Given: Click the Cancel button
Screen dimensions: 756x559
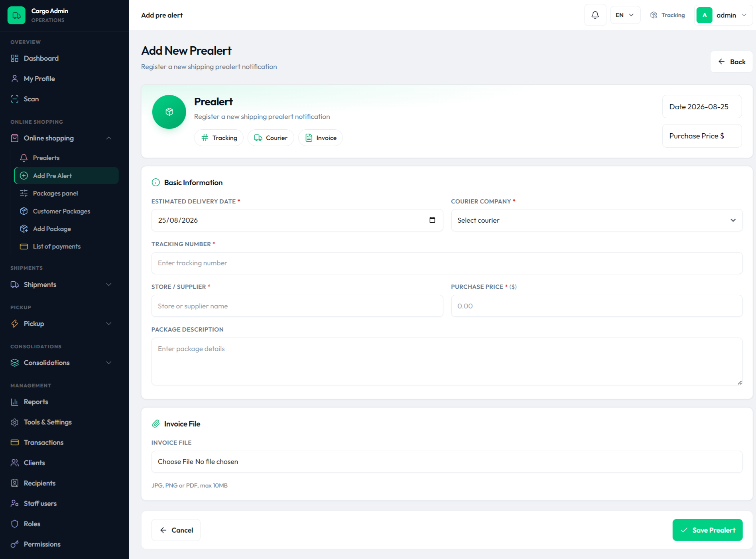Looking at the screenshot, I should (176, 530).
